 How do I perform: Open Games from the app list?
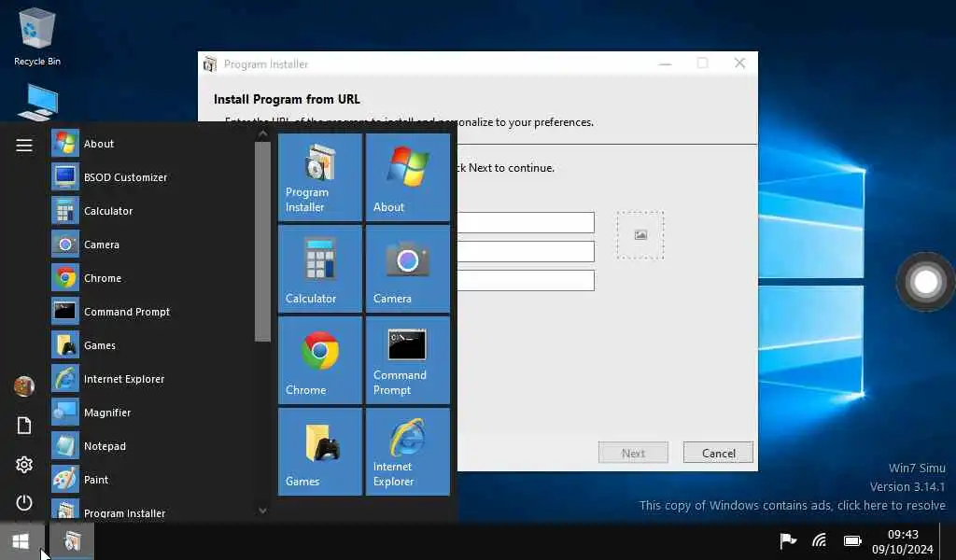pos(149,345)
